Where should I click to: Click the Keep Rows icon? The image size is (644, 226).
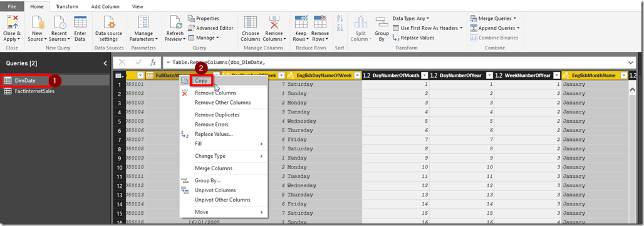click(301, 22)
